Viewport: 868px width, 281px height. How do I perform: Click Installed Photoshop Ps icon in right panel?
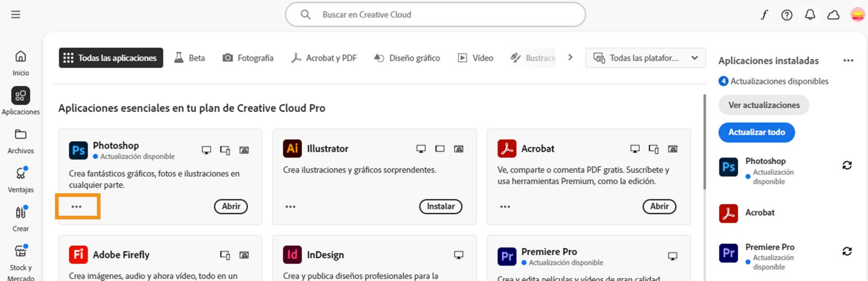coord(728,167)
